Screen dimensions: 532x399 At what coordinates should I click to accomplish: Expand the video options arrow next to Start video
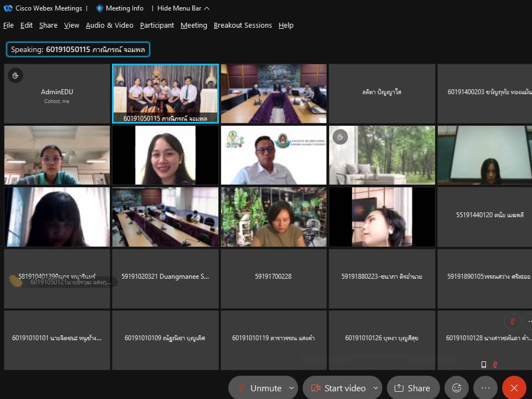(x=376, y=388)
